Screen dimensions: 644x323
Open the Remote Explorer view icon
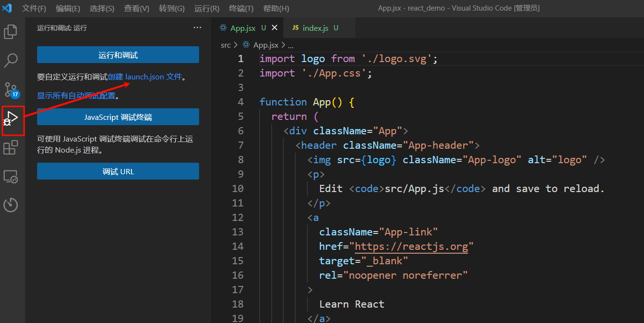tap(11, 176)
